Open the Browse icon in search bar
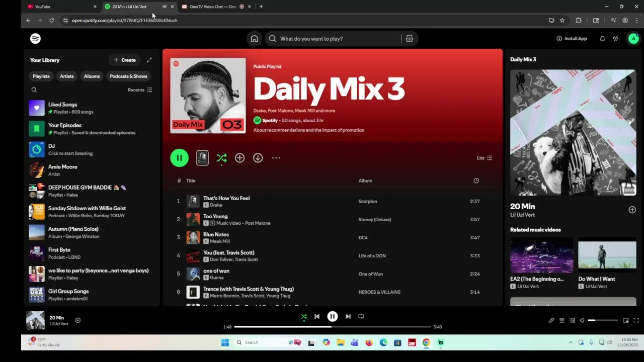The height and width of the screenshot is (362, 644). click(x=409, y=39)
